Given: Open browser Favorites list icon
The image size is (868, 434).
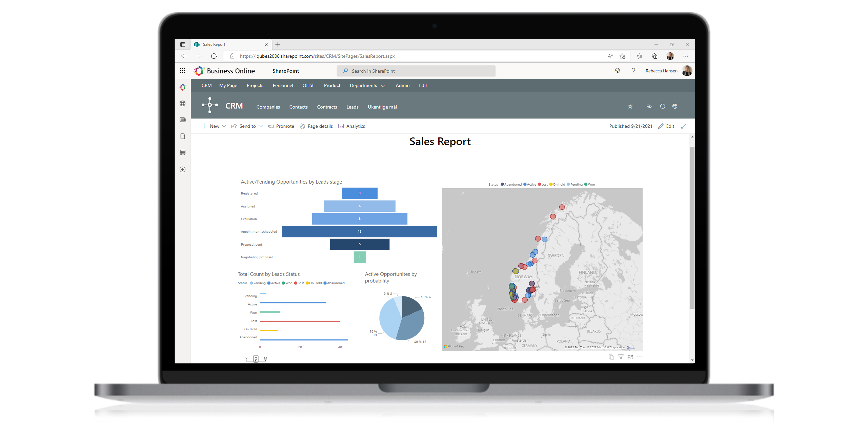Looking at the screenshot, I should pyautogui.click(x=640, y=56).
